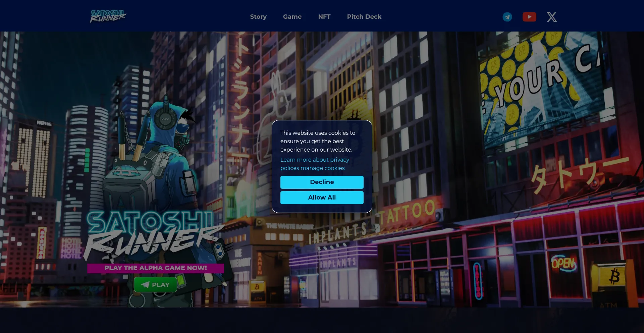This screenshot has height=333, width=644.
Task: Click the Satoshi Runner logo in header
Action: (x=108, y=16)
